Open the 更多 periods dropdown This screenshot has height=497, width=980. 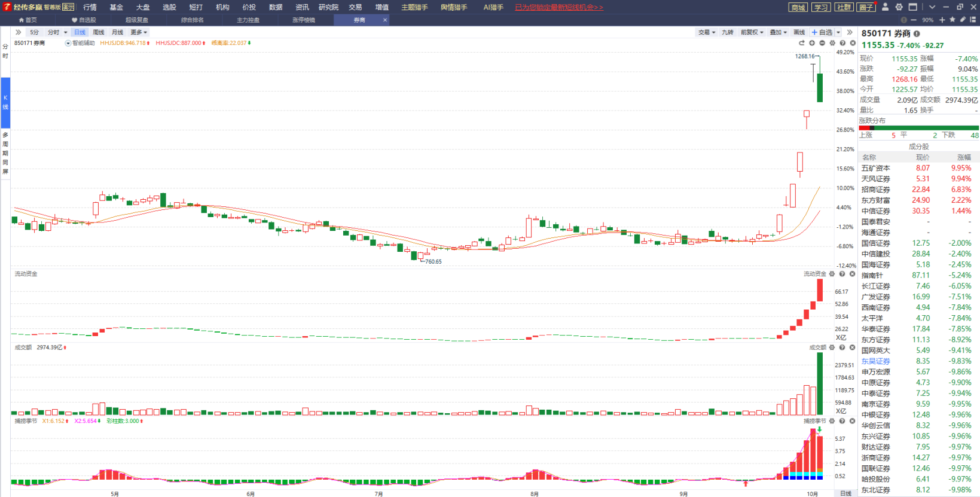point(139,32)
